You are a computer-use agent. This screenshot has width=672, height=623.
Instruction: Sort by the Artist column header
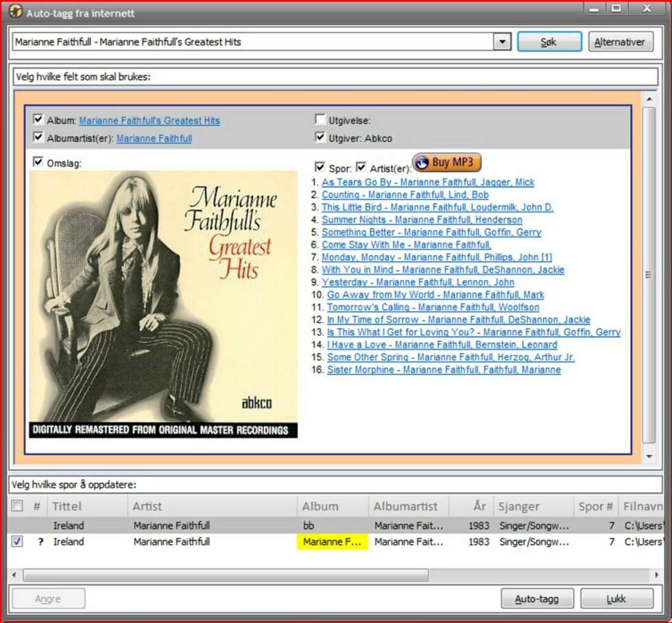tap(213, 506)
